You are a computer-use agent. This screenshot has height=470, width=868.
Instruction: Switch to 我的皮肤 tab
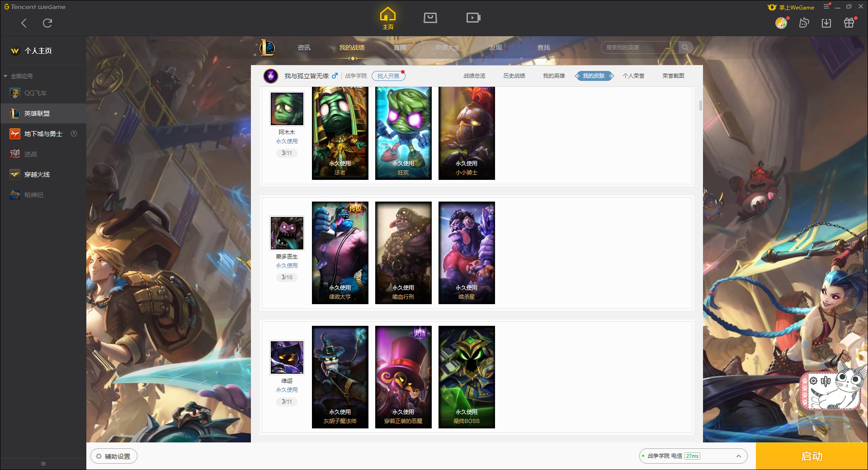(x=594, y=76)
